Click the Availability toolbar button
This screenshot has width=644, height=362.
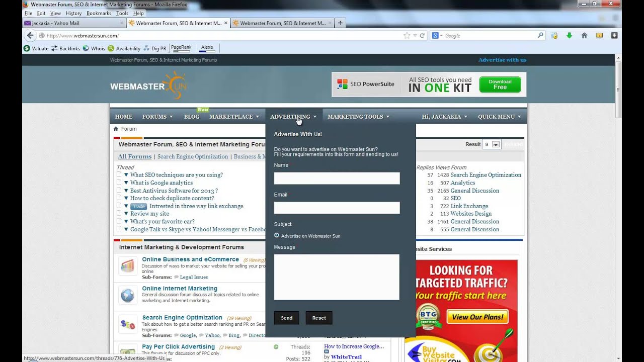[x=124, y=48]
